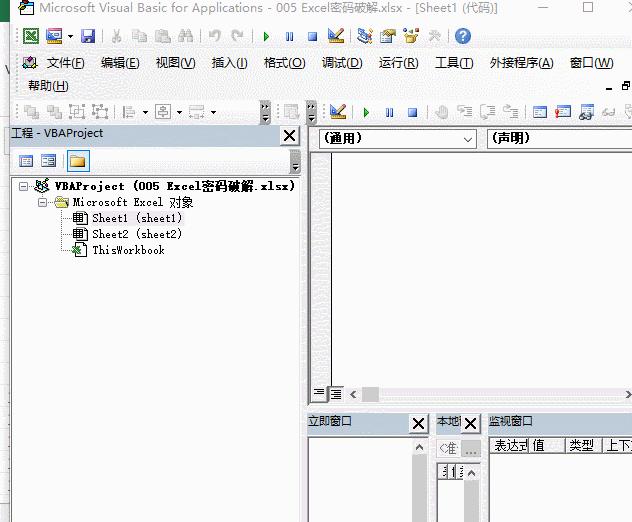Image resolution: width=632 pixels, height=522 pixels.
Task: Open the Project Explorer toolbar icon
Action: pyautogui.click(x=365, y=36)
